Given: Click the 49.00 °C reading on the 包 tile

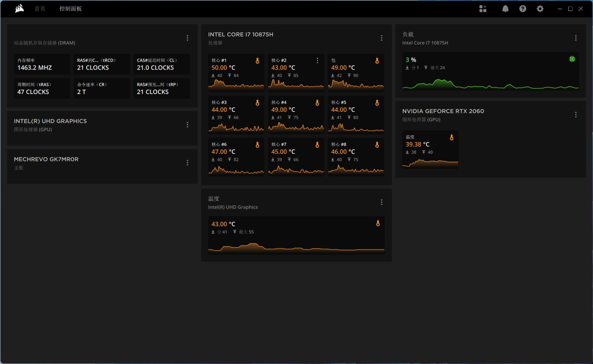Looking at the screenshot, I should tap(343, 68).
